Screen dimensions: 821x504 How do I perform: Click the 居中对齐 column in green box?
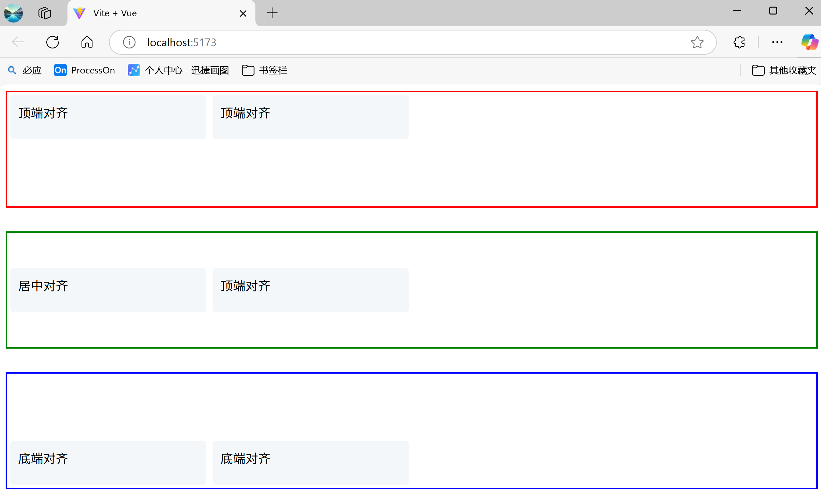click(x=108, y=290)
